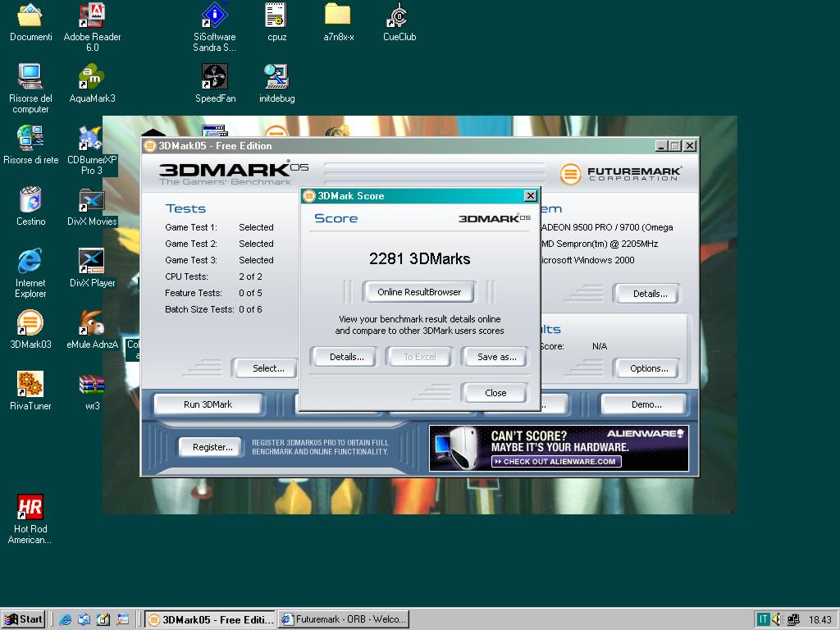
Task: Click the network tray icon
Action: tap(793, 619)
